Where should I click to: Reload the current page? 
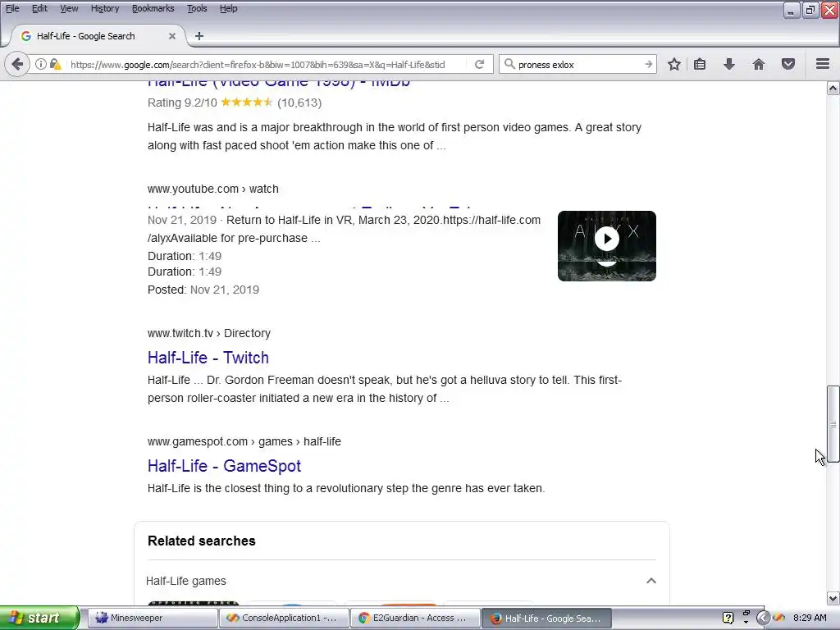[x=479, y=64]
